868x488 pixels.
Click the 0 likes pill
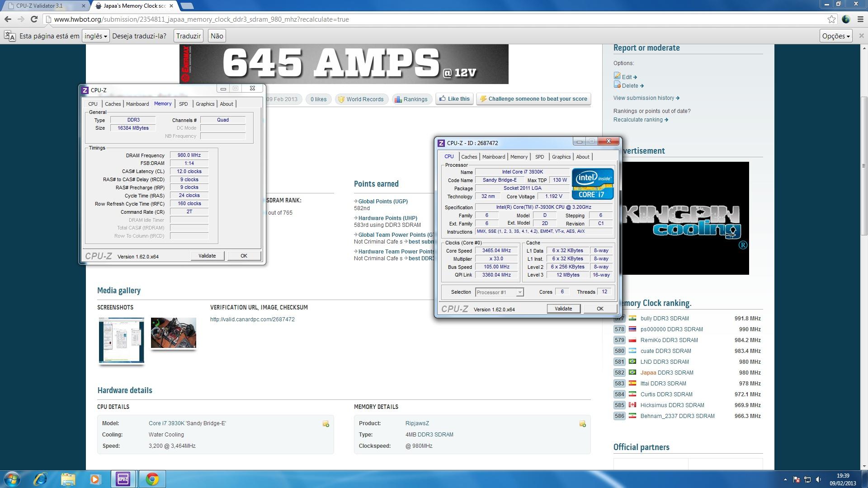tap(318, 99)
